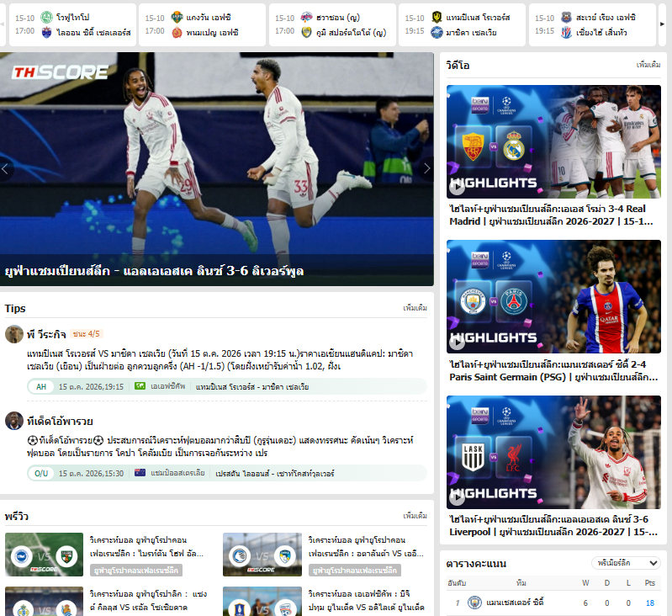Viewport: 672px width, 616px height.
Task: Open Man City 2-4 PSG highlight title
Action: point(553,370)
